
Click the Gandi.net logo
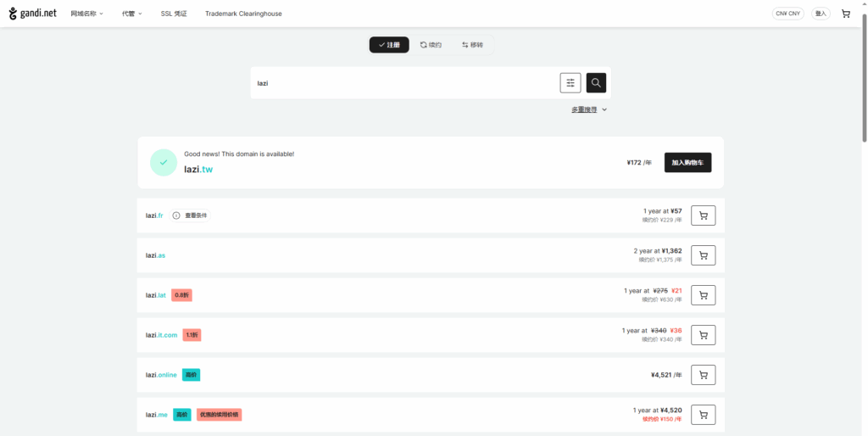point(33,14)
